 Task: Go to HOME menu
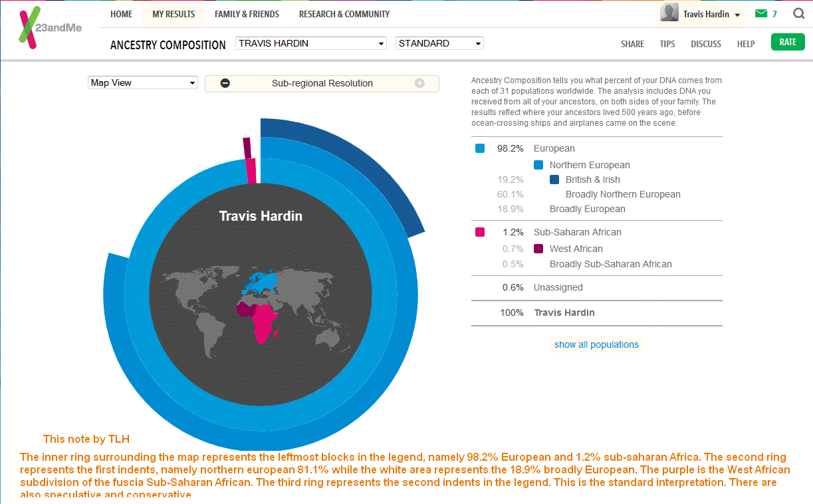pos(121,14)
